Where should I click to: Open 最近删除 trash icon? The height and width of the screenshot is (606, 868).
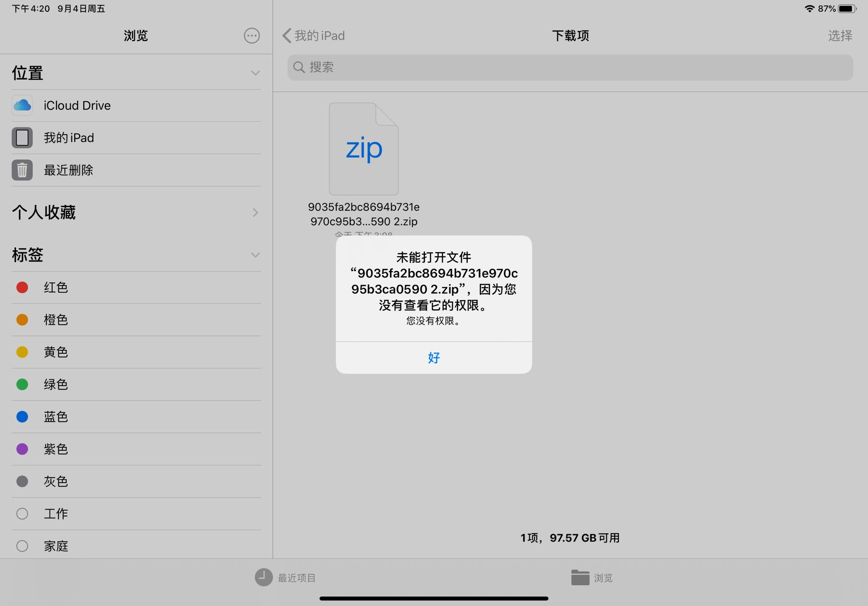[22, 170]
